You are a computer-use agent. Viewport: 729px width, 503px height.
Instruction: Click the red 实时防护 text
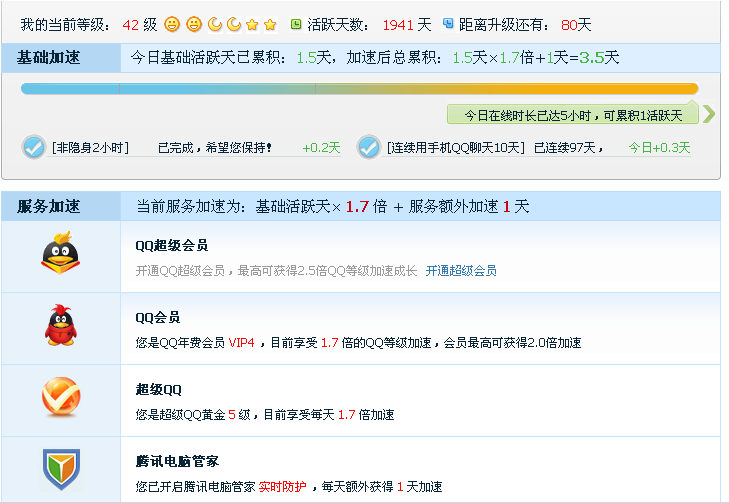tap(282, 487)
